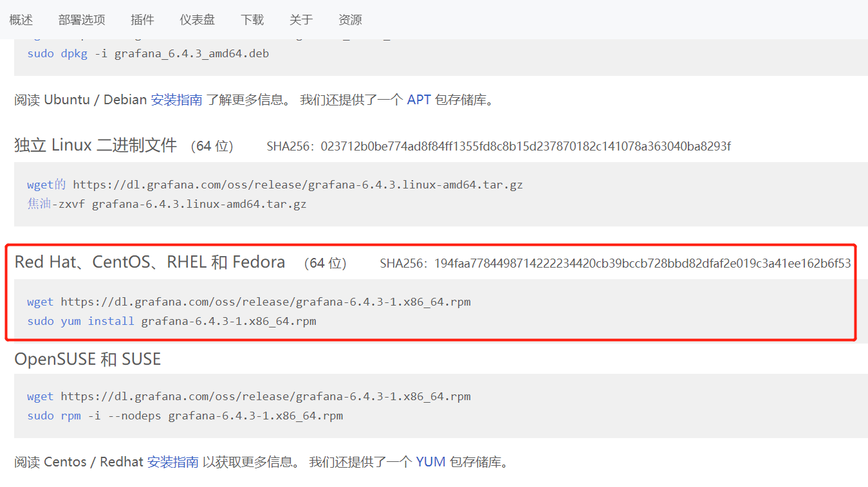This screenshot has width=868, height=487.
Task: Open the Centos / Redhat 安装指南 link
Action: click(173, 462)
